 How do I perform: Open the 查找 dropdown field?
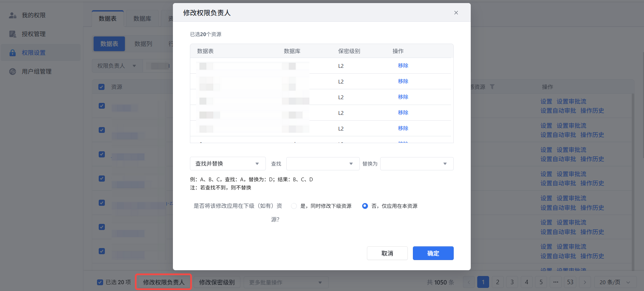click(323, 164)
